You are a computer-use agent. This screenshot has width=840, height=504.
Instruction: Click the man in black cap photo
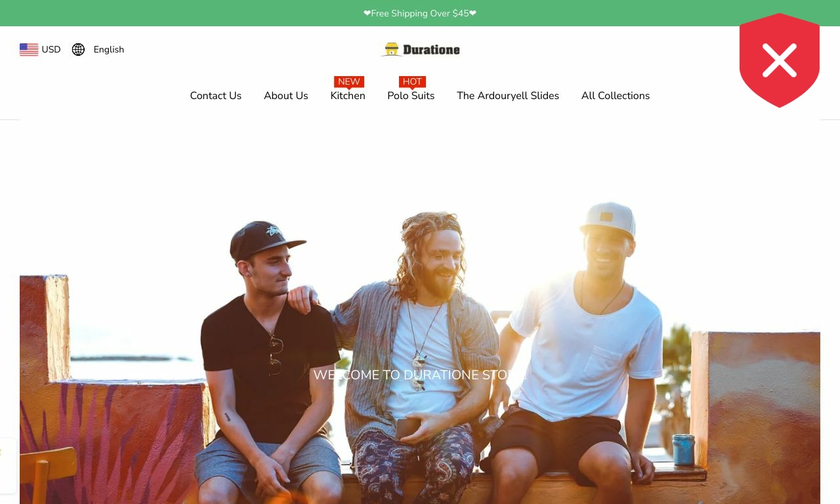(x=269, y=361)
